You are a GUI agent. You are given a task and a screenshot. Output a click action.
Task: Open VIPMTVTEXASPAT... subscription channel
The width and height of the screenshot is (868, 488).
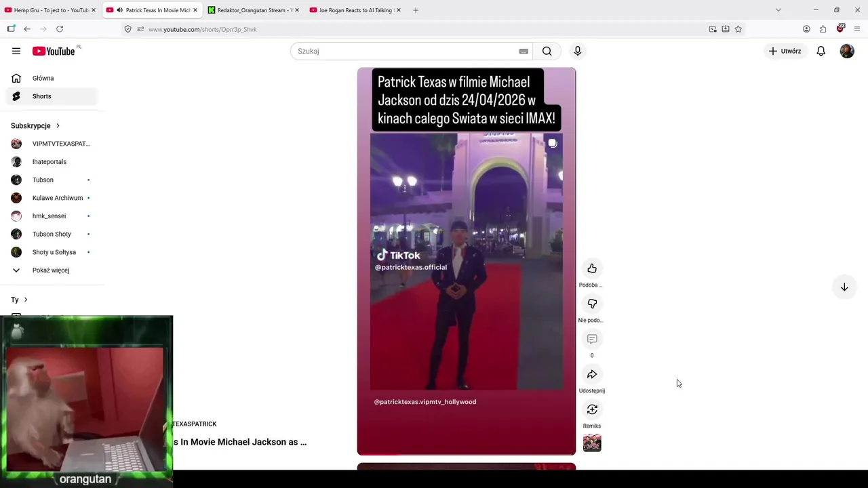52,144
